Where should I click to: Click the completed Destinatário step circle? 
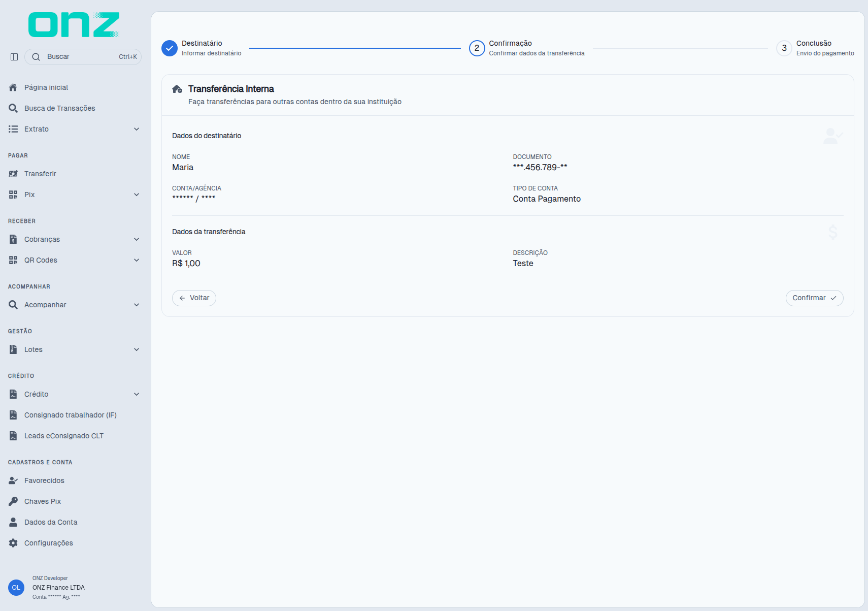pos(170,48)
